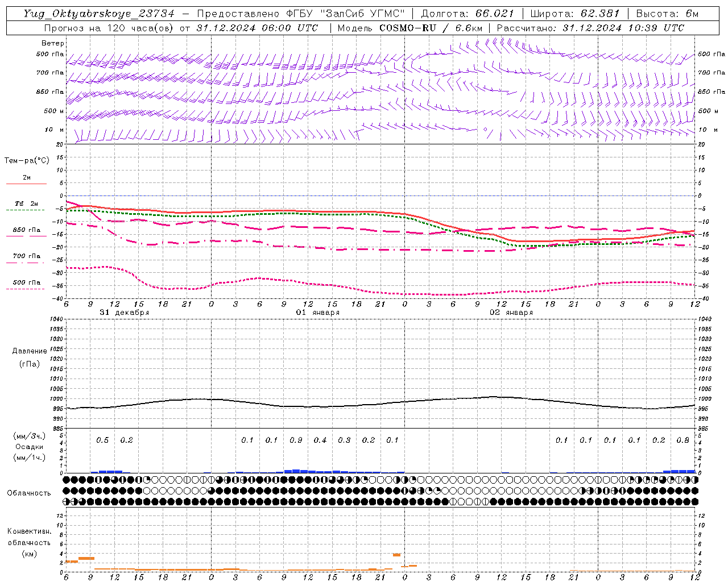Viewport: 728px width, 582px height.
Task: Click the orange convective bar near 4 km
Action: [396, 555]
